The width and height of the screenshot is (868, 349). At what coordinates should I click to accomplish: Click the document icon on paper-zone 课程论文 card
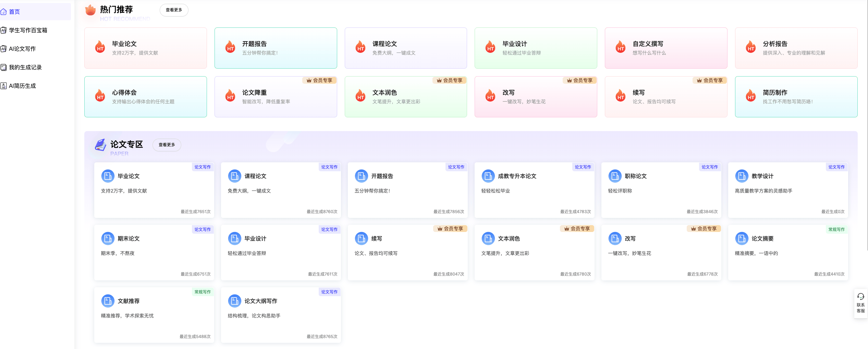click(x=235, y=176)
